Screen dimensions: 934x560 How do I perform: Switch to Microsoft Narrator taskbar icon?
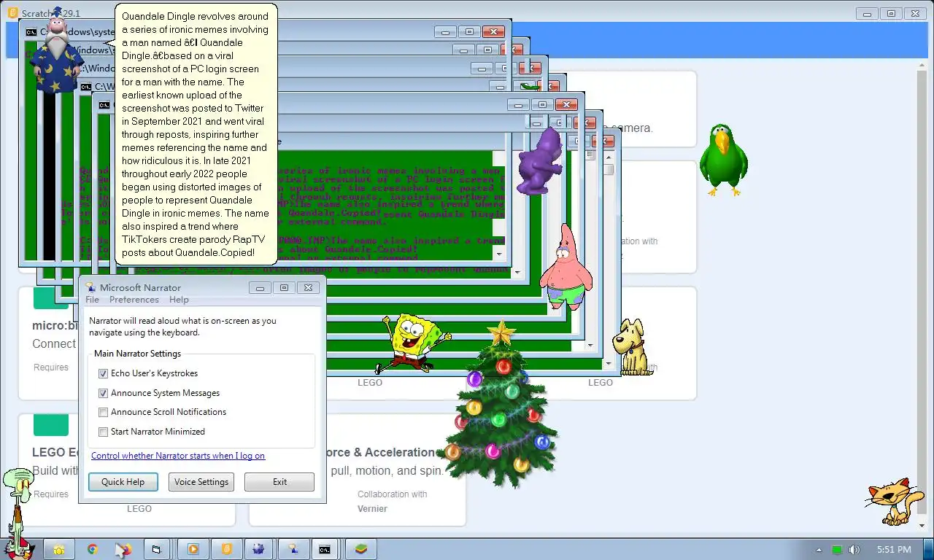click(293, 549)
